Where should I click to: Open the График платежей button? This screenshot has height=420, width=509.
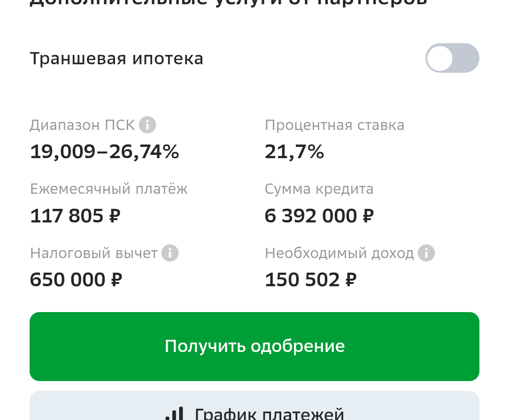point(254,406)
